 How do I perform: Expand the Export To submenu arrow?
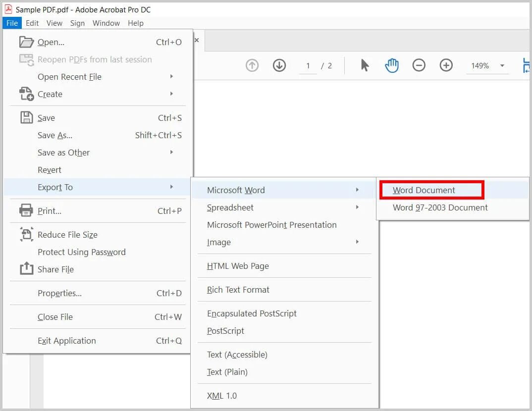pos(172,187)
